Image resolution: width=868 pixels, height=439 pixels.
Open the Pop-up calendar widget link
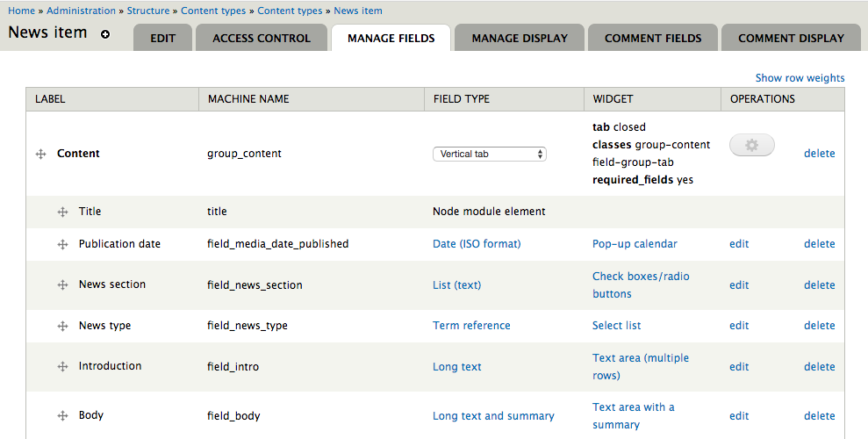tap(635, 244)
